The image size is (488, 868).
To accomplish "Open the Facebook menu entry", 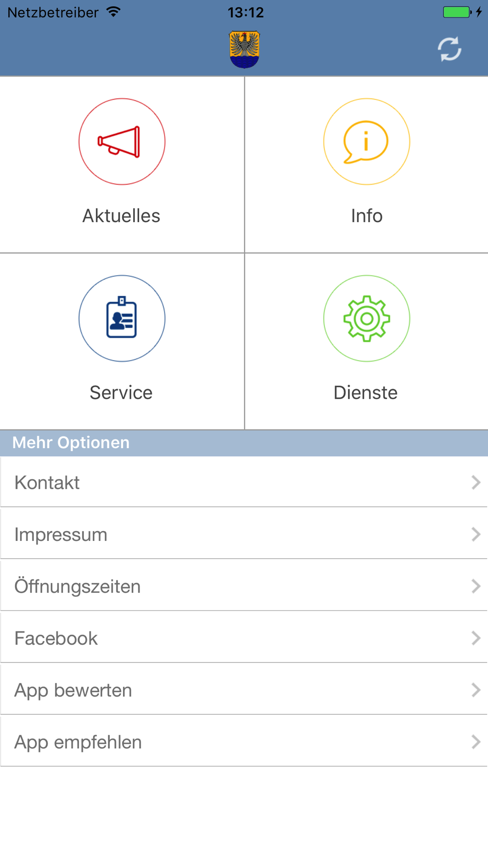I will click(244, 638).
